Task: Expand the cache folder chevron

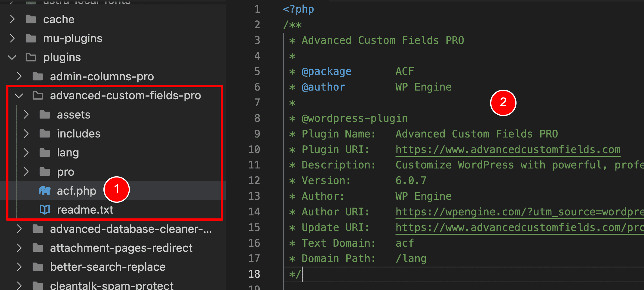Action: click(12, 19)
